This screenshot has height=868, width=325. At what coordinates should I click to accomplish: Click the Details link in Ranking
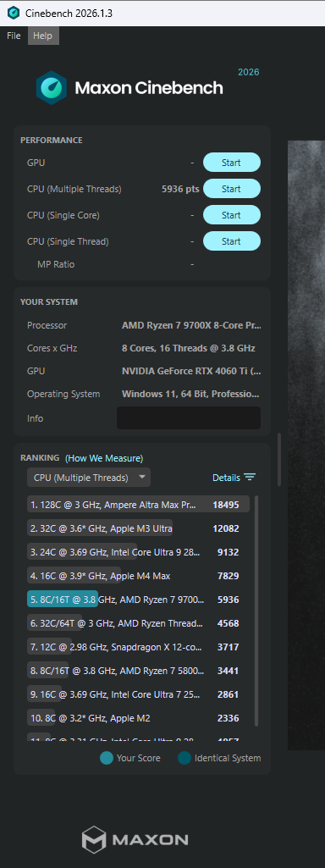tap(227, 477)
